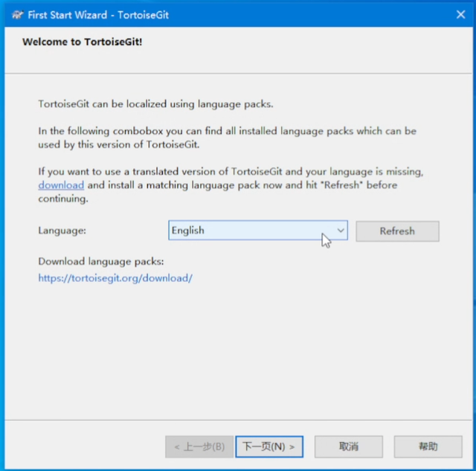Open the Language combobox dropdown arrow
This screenshot has height=471, width=476.
[341, 231]
